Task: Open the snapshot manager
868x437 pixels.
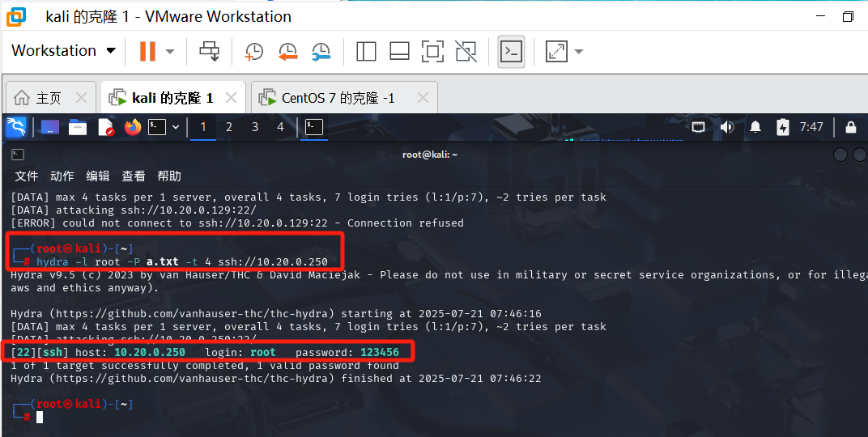Action: [x=321, y=52]
